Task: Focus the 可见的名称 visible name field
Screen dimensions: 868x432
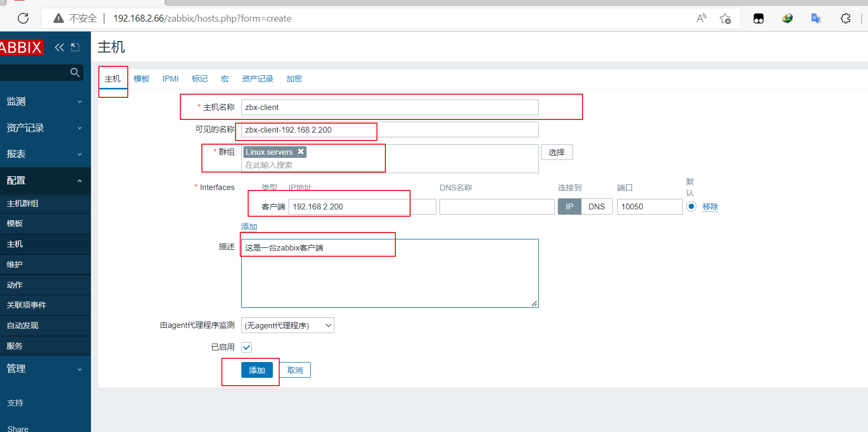Action: 390,129
